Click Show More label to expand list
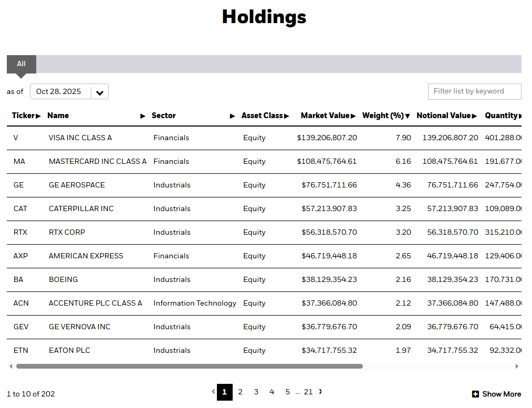This screenshot has height=408, width=532. [x=502, y=394]
